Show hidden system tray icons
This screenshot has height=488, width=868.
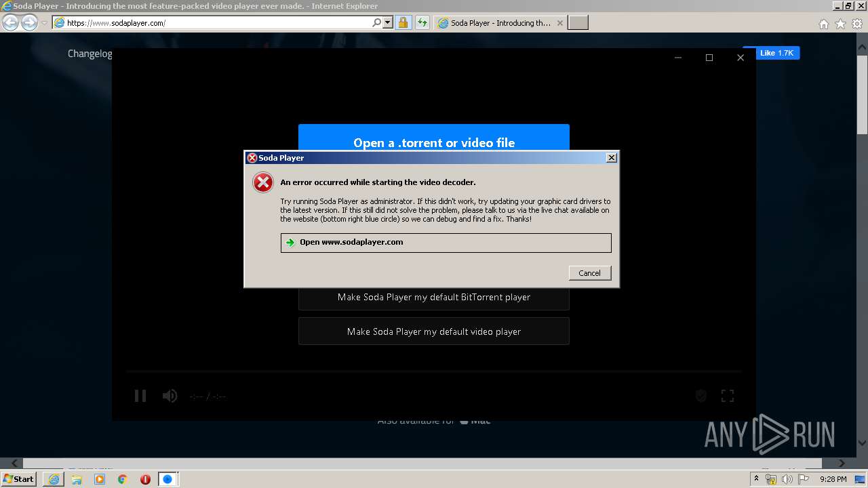(757, 479)
